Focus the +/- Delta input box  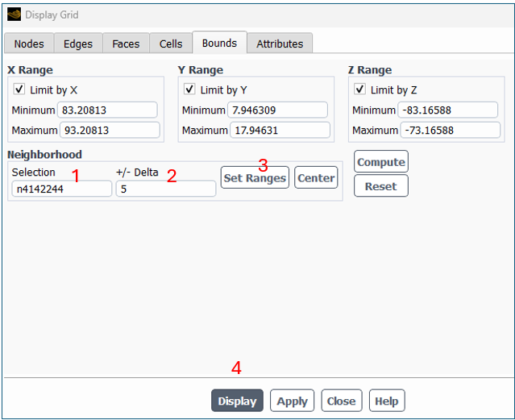click(166, 189)
